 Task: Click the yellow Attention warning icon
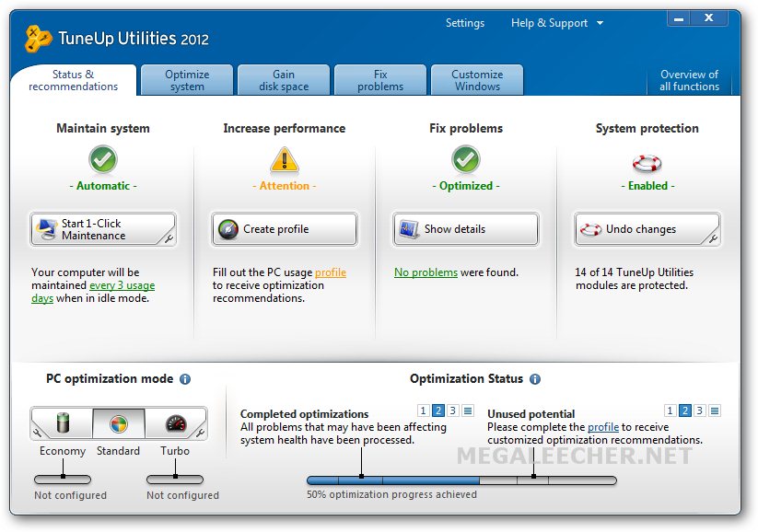pos(285,160)
